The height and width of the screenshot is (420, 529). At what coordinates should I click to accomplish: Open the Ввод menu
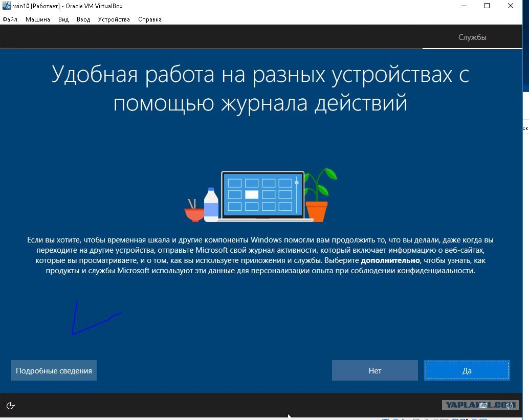pyautogui.click(x=83, y=19)
